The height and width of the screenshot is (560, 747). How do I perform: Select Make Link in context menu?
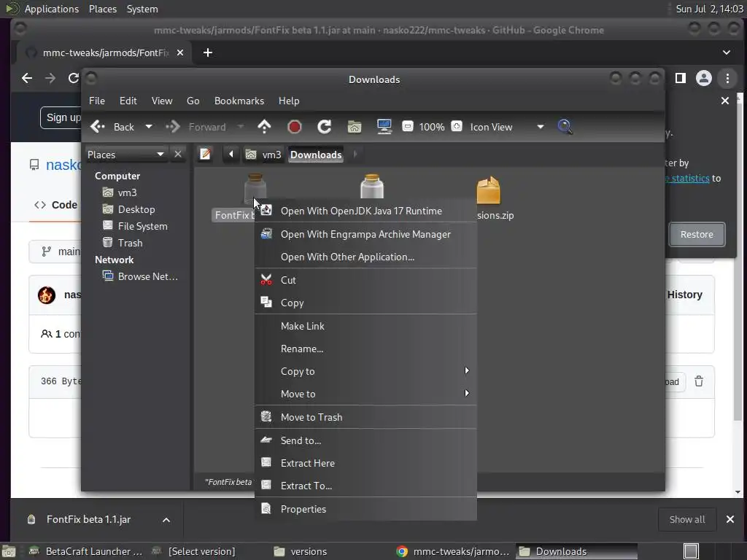tap(366, 326)
